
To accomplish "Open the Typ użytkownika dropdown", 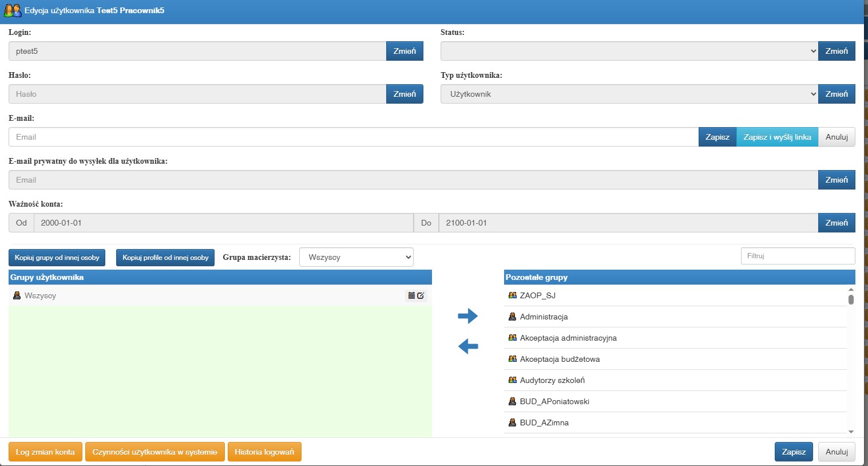I will [x=629, y=94].
